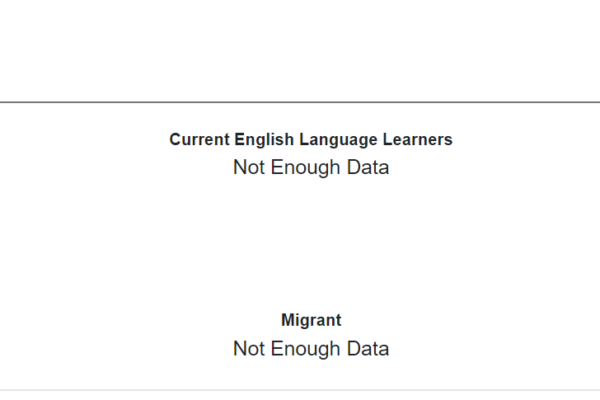Select the word Learners in the heading
Viewport: 600px width, 400px height.
pyautogui.click(x=417, y=140)
